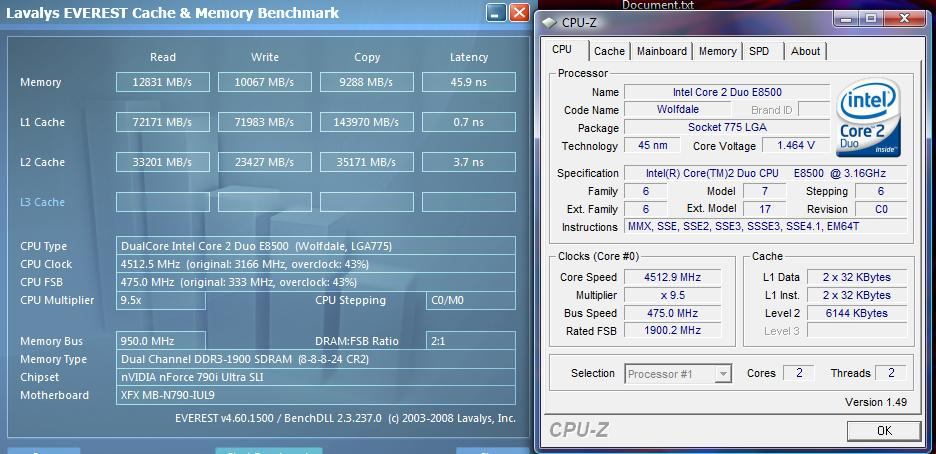Click the Revision C0 field

[881, 209]
